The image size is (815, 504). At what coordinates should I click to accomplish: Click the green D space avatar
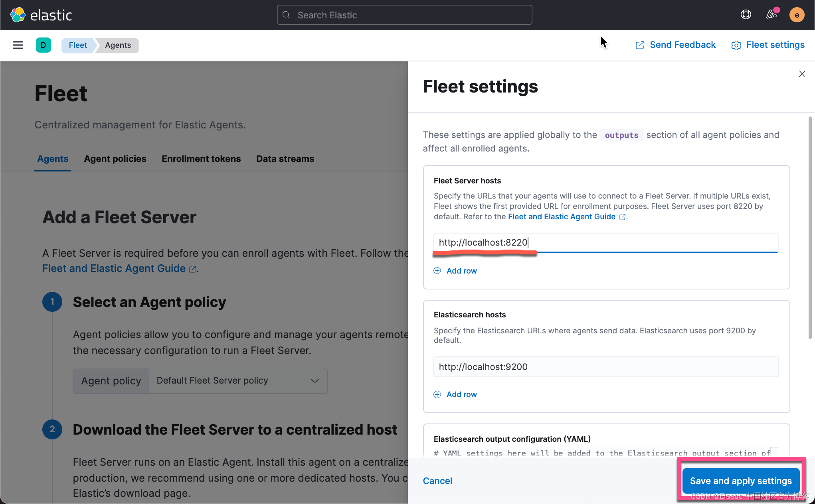[x=43, y=45]
